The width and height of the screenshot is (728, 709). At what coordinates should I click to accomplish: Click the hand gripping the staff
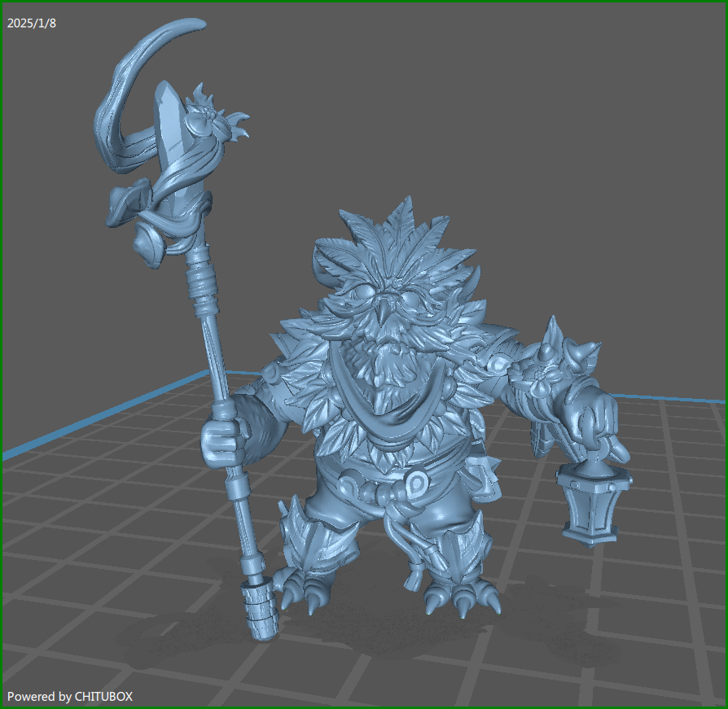click(x=221, y=440)
